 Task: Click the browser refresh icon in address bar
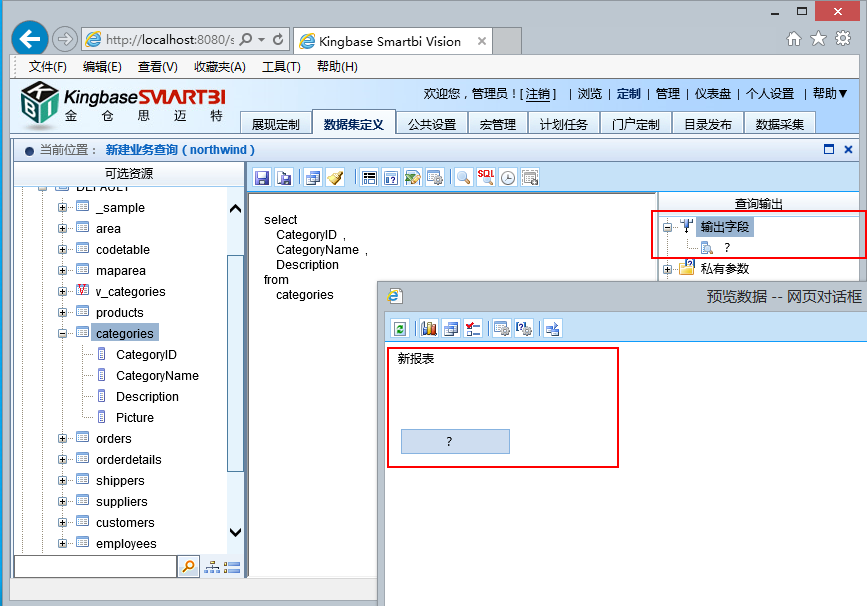(278, 39)
